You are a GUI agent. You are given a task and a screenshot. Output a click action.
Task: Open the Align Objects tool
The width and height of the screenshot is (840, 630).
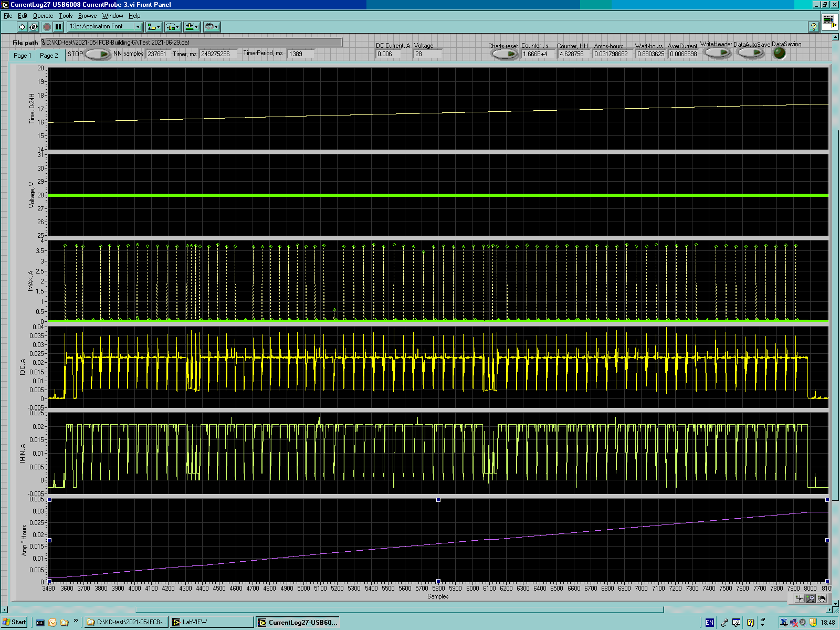coord(154,27)
